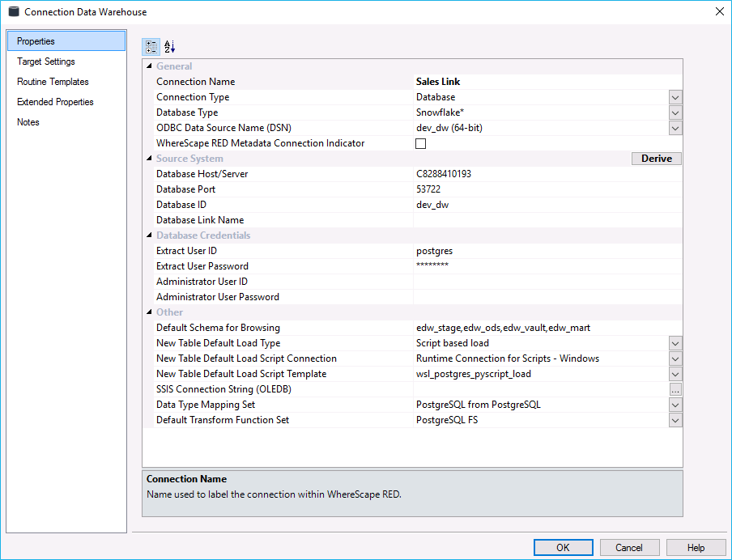The image size is (732, 560).
Task: Open Help for this dialog
Action: point(696,547)
